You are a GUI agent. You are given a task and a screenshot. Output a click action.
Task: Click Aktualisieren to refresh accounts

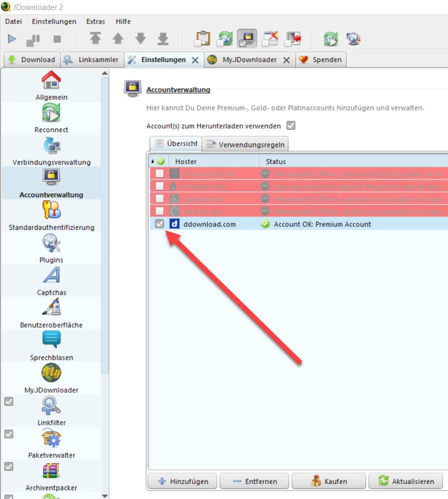click(406, 481)
